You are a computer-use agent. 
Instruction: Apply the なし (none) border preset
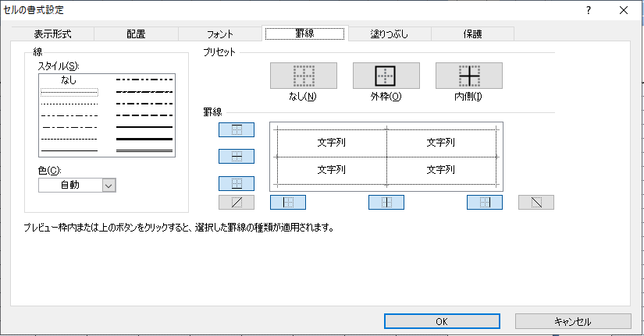[303, 76]
